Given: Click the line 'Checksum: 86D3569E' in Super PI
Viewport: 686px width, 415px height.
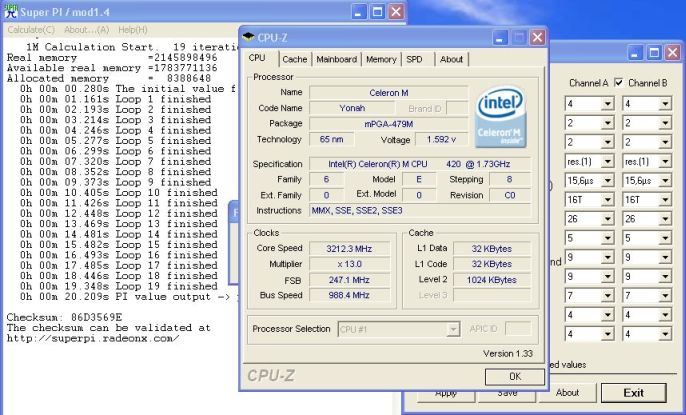Looking at the screenshot, I should coord(64,317).
